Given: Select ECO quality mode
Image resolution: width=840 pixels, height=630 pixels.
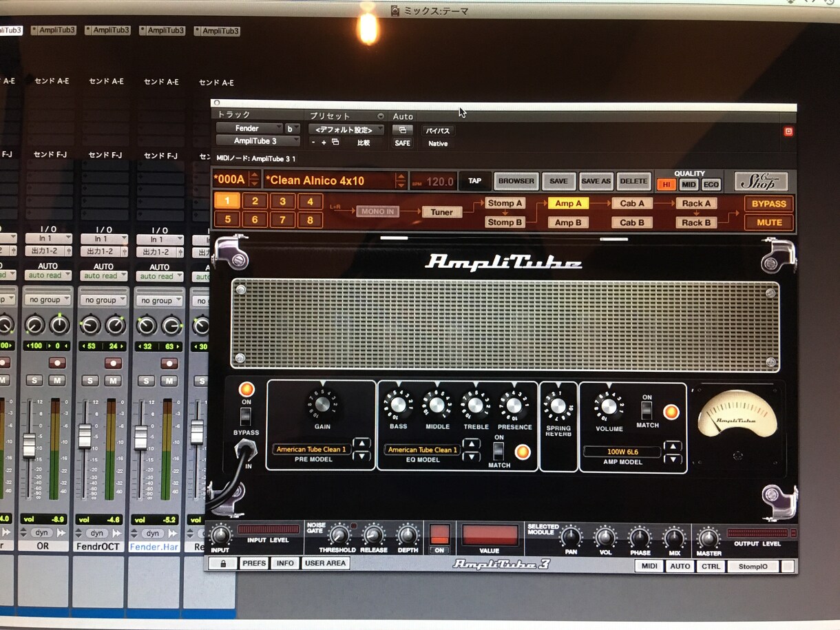Looking at the screenshot, I should 711,185.
